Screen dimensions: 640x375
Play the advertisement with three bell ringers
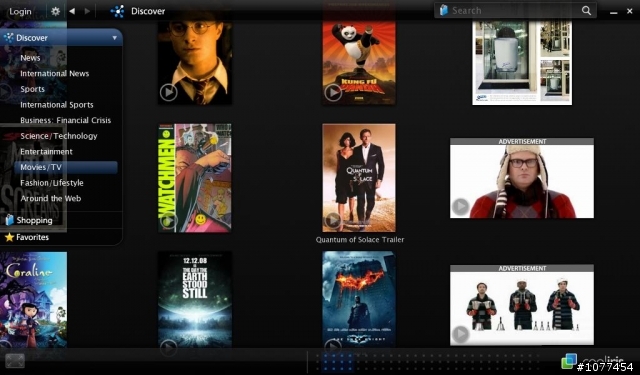pyautogui.click(x=460, y=334)
